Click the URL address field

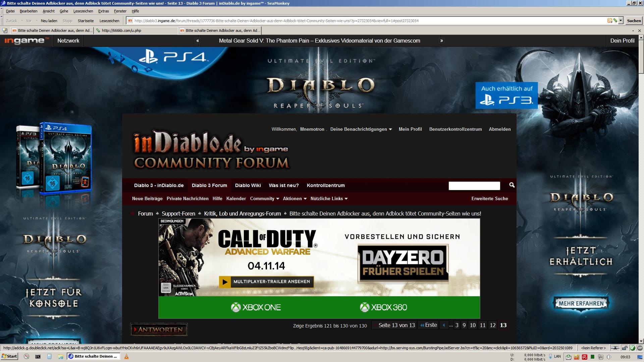(369, 21)
